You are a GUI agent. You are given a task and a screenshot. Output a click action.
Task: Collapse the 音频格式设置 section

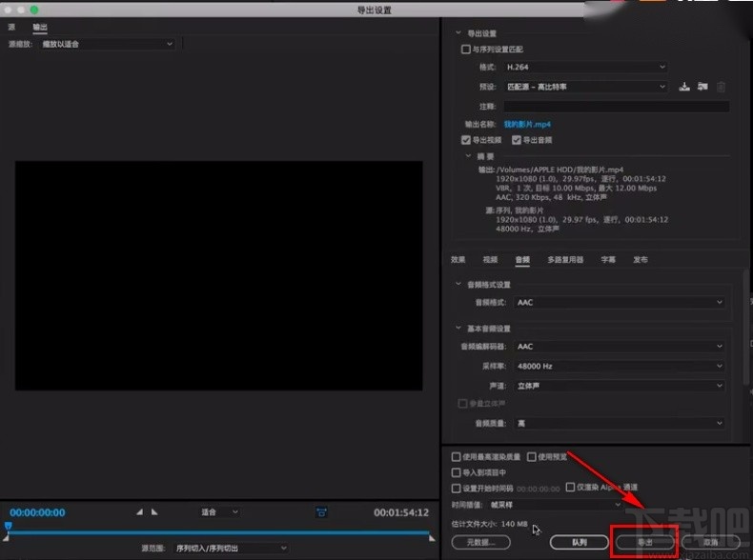click(458, 284)
